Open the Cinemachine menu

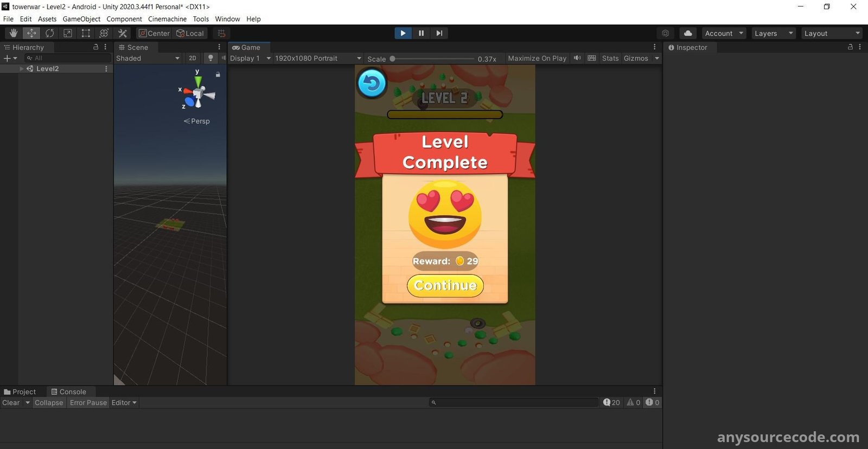click(x=167, y=19)
